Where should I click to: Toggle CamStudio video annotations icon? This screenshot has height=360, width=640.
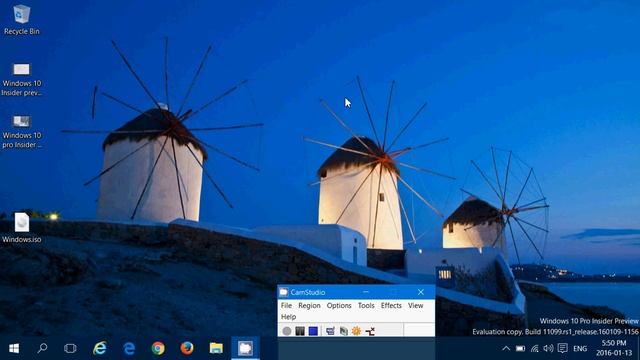(x=344, y=331)
